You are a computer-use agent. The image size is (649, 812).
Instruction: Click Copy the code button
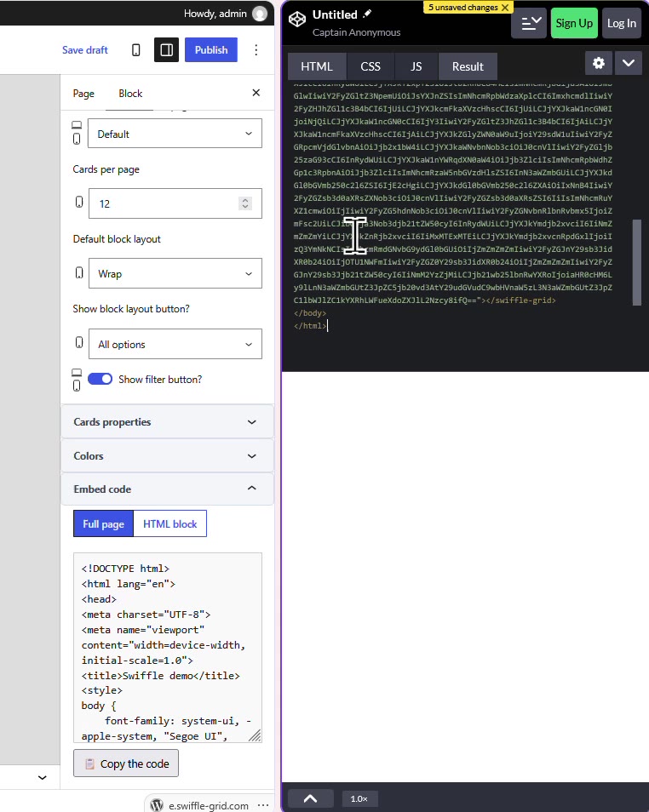[x=126, y=763]
